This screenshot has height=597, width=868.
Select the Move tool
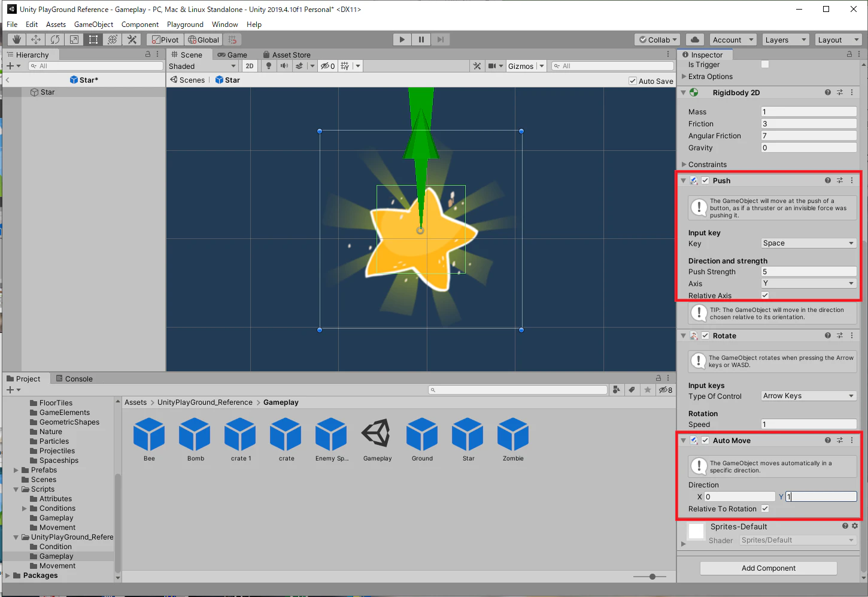36,40
